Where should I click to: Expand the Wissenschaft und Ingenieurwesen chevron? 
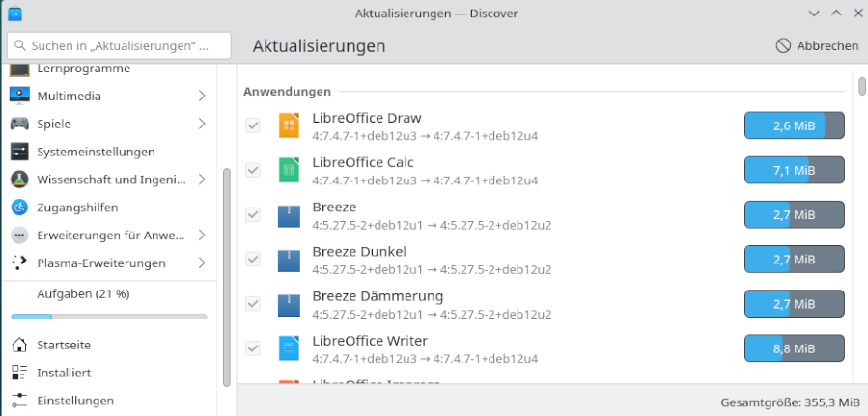[x=202, y=180]
